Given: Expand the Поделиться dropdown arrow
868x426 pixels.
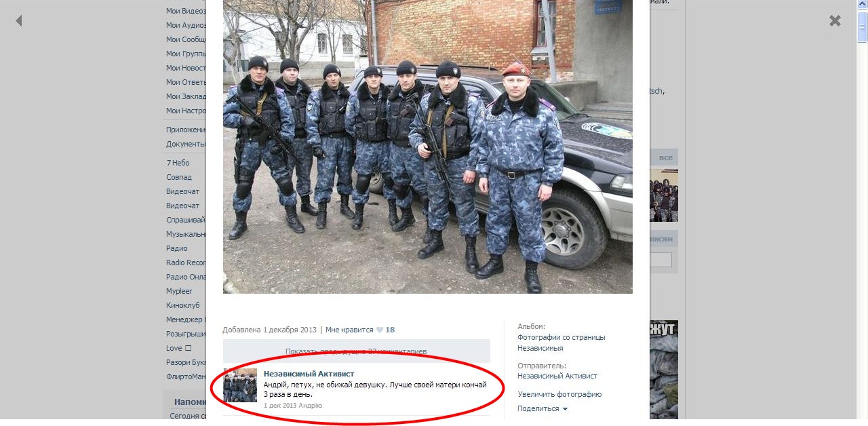Looking at the screenshot, I should [565, 409].
